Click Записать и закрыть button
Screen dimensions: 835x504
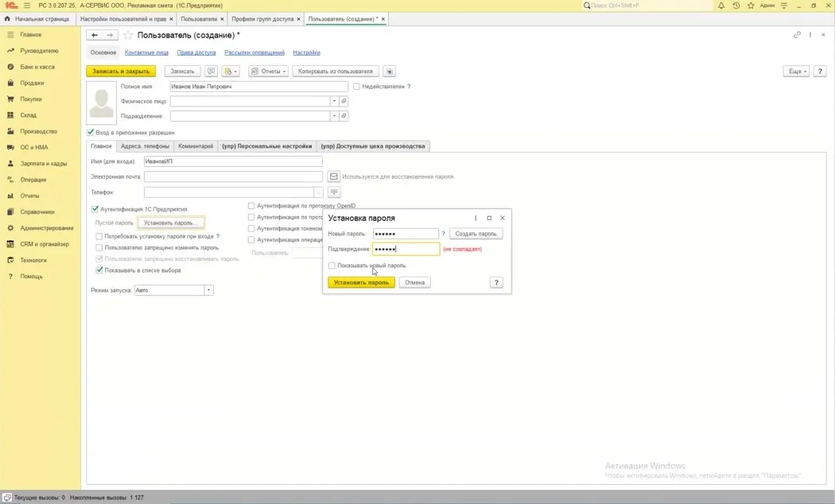(121, 72)
